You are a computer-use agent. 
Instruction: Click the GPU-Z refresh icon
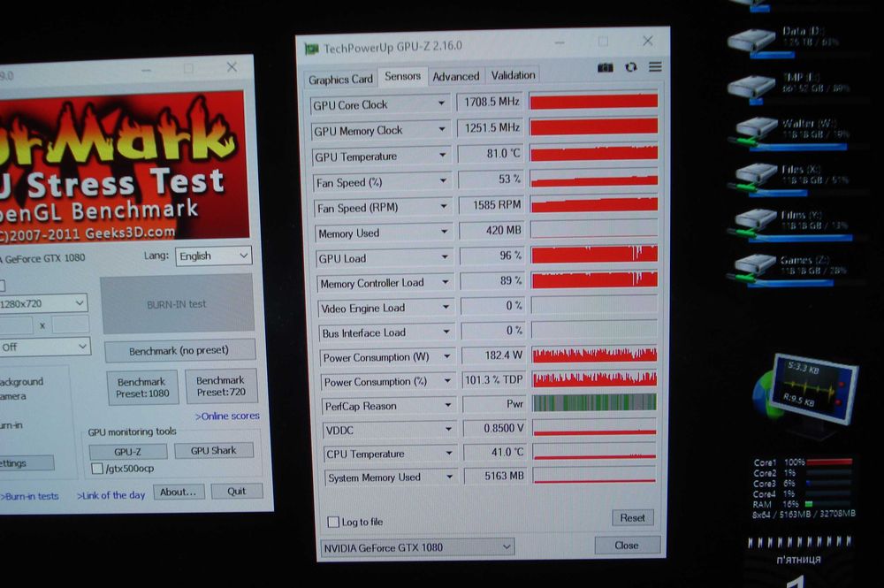631,67
